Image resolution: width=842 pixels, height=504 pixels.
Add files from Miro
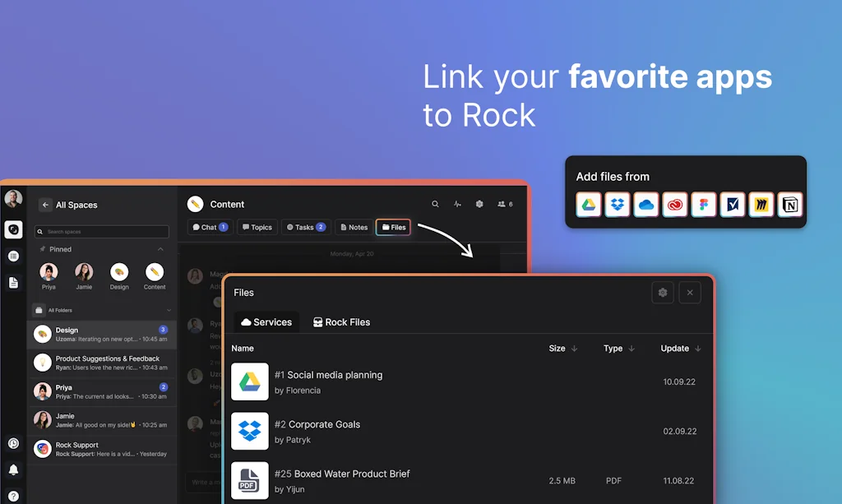(x=761, y=204)
